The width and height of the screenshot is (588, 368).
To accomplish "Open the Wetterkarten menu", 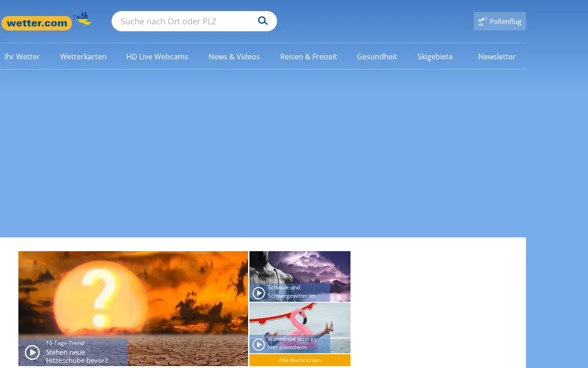I will pyautogui.click(x=83, y=57).
